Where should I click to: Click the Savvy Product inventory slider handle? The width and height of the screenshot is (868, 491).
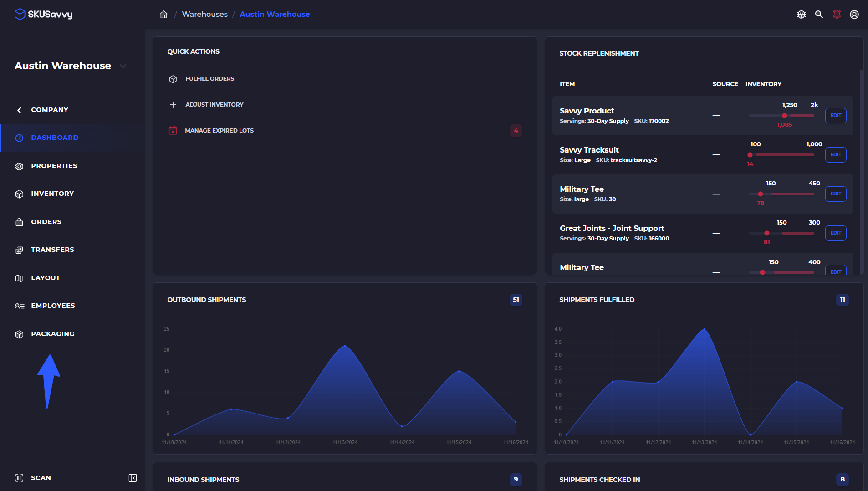click(785, 116)
